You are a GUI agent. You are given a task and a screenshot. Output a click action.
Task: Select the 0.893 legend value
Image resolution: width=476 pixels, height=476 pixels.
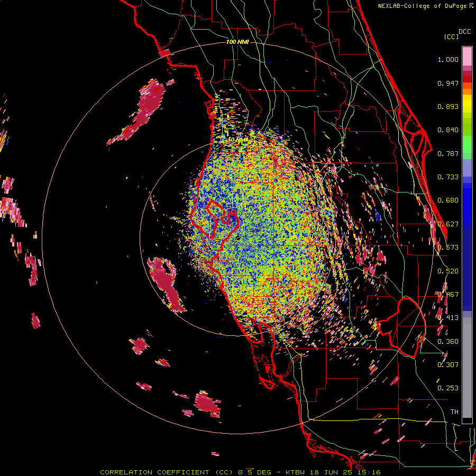(448, 106)
